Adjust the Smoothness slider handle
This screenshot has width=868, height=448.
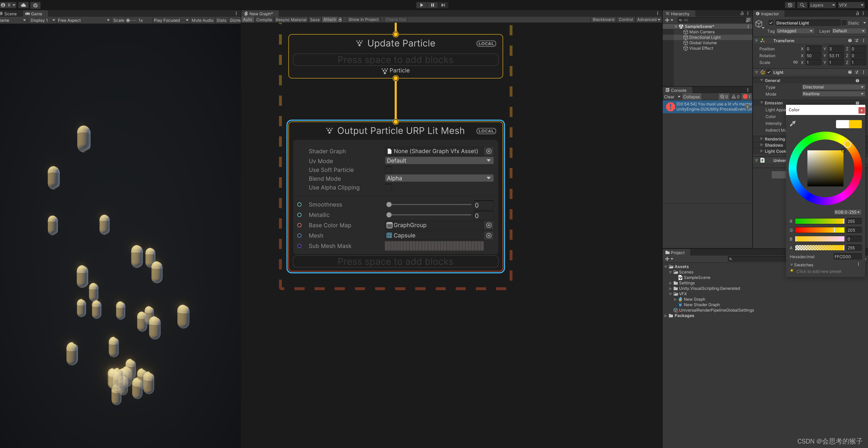coord(389,204)
